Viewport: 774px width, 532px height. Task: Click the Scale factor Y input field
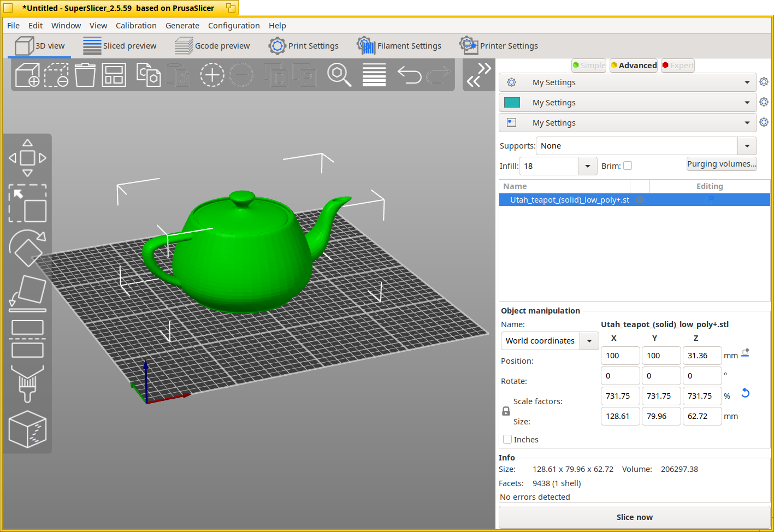pos(661,396)
